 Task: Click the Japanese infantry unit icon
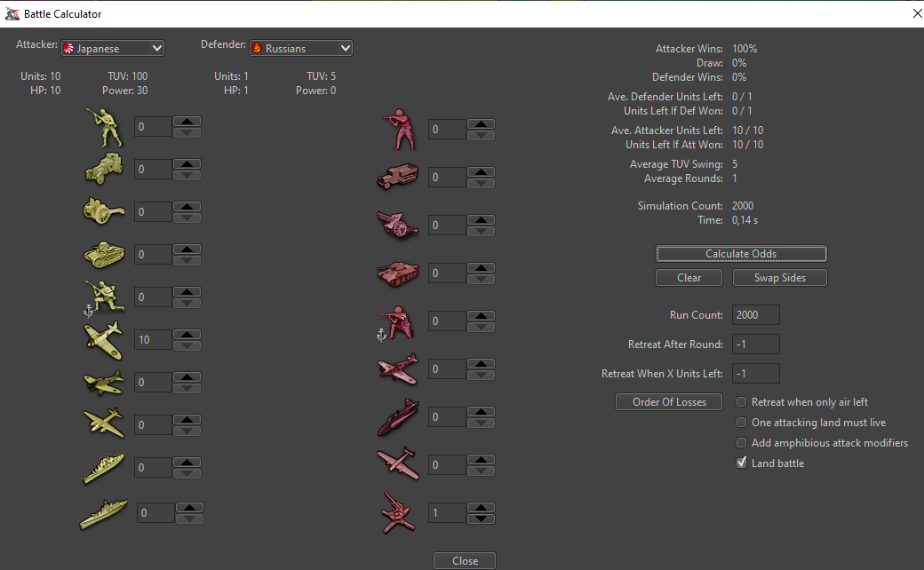click(107, 127)
